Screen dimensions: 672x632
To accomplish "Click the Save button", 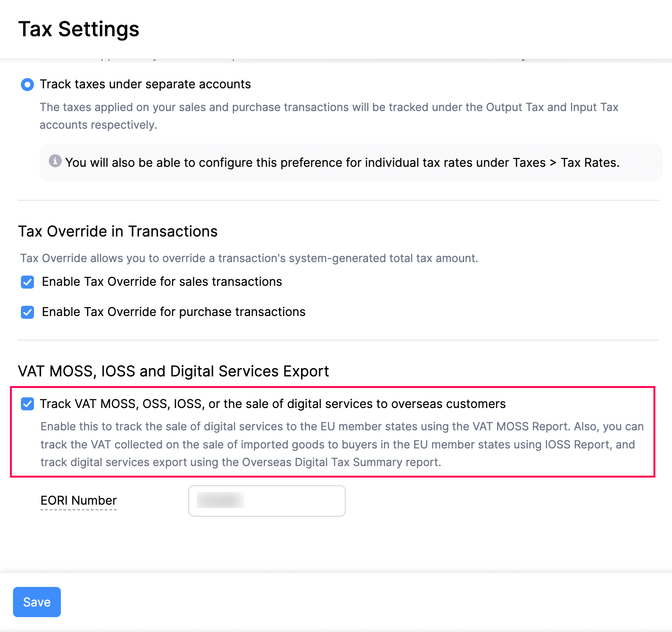I will click(37, 602).
